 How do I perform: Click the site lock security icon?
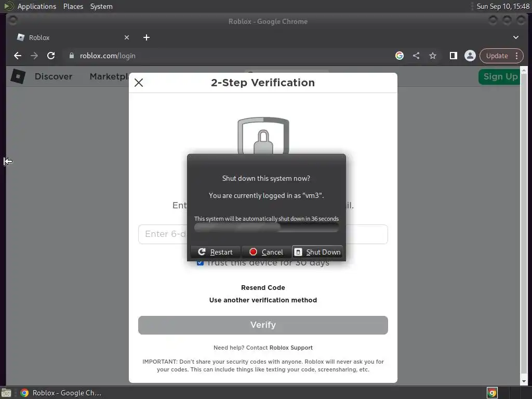(72, 56)
